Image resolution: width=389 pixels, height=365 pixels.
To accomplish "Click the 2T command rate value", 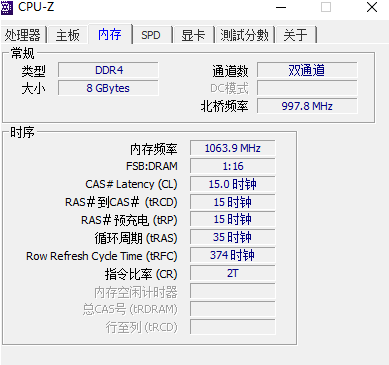I will point(233,273).
